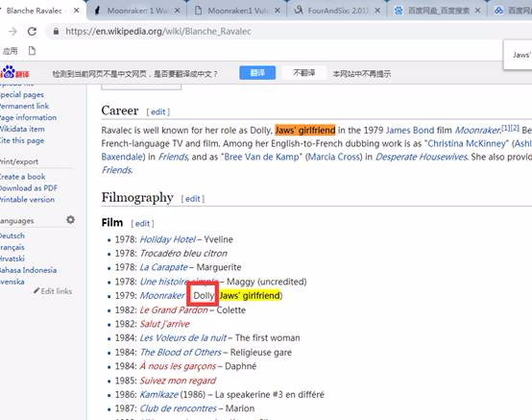This screenshot has width=532, height=420.
Task: Click the forward navigation arrow
Action: (x=12, y=32)
